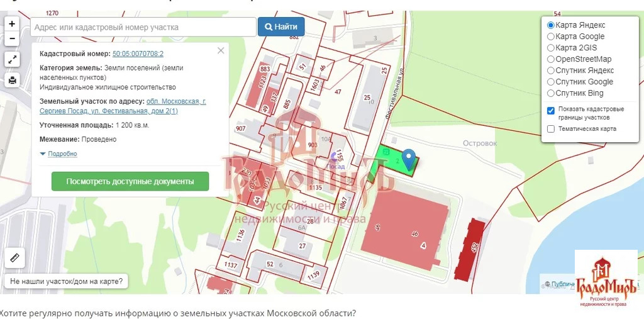Click parcel labeled 883 on map
Screen dimensions: 644x319
[x=265, y=69]
